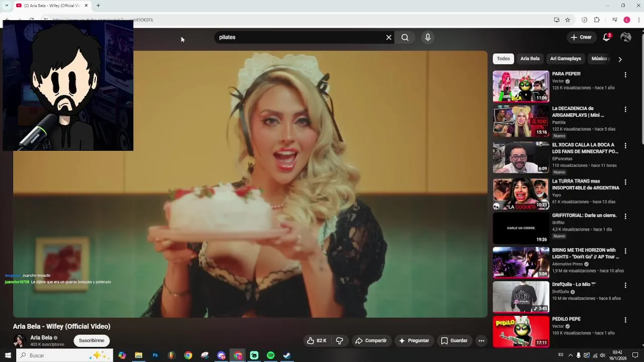Open Chrome media control icon
Image resolution: width=644 pixels, height=362 pixels.
pyautogui.click(x=614, y=20)
